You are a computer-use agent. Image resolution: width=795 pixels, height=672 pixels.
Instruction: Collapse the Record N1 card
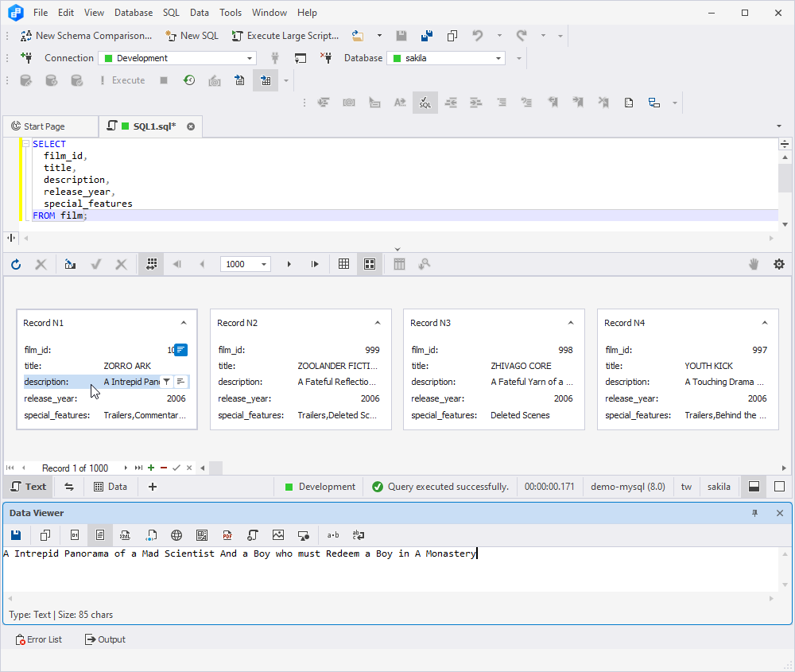pyautogui.click(x=184, y=323)
